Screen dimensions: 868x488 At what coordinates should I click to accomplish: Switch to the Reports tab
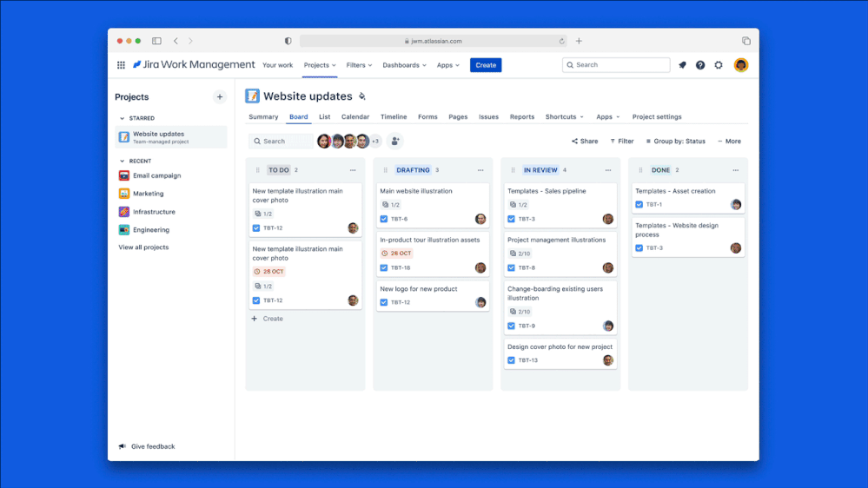point(522,116)
